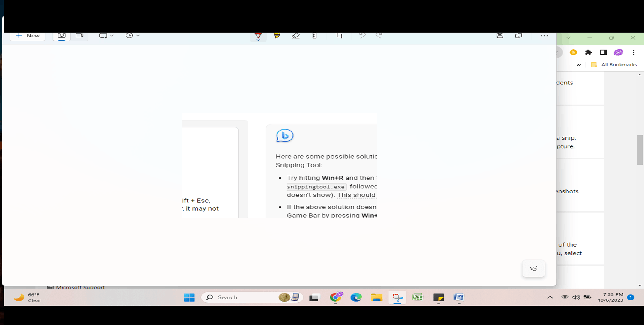Show the ruler tool
Viewport: 644px width, 325px height.
pos(314,36)
